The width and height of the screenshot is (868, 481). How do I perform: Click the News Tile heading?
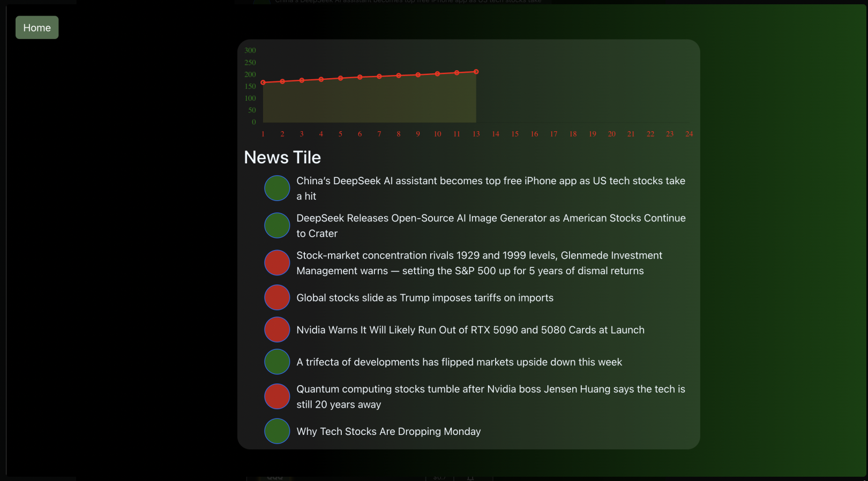[x=282, y=157]
